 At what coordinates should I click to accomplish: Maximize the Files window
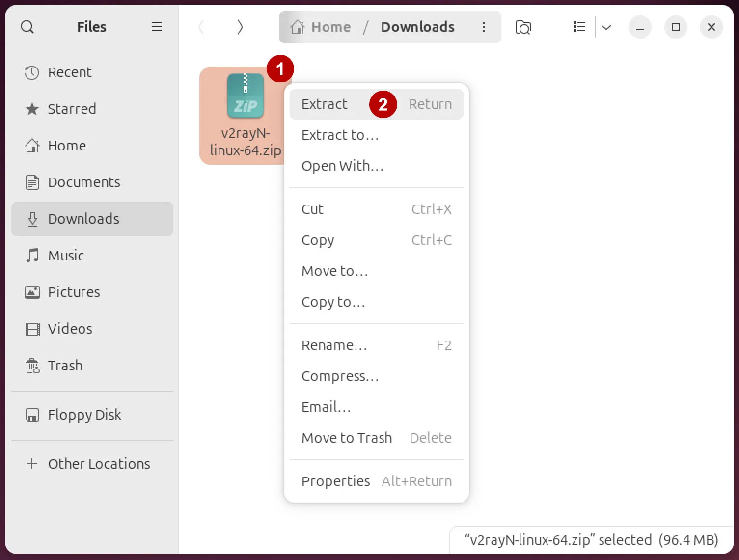coord(676,27)
